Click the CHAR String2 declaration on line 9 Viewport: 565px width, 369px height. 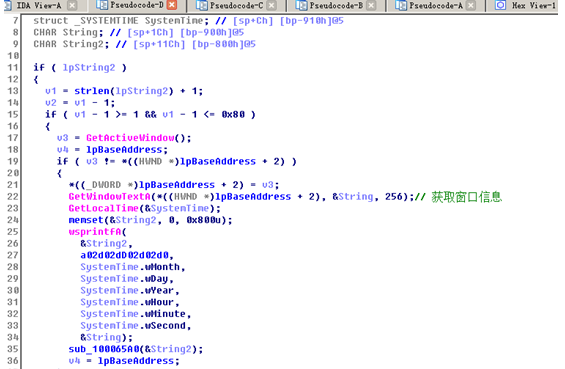click(71, 44)
